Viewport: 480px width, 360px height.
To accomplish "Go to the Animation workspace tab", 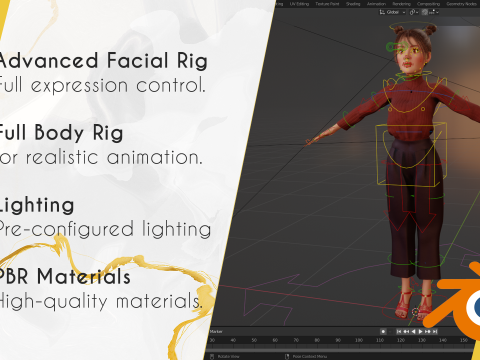I will coord(376,4).
